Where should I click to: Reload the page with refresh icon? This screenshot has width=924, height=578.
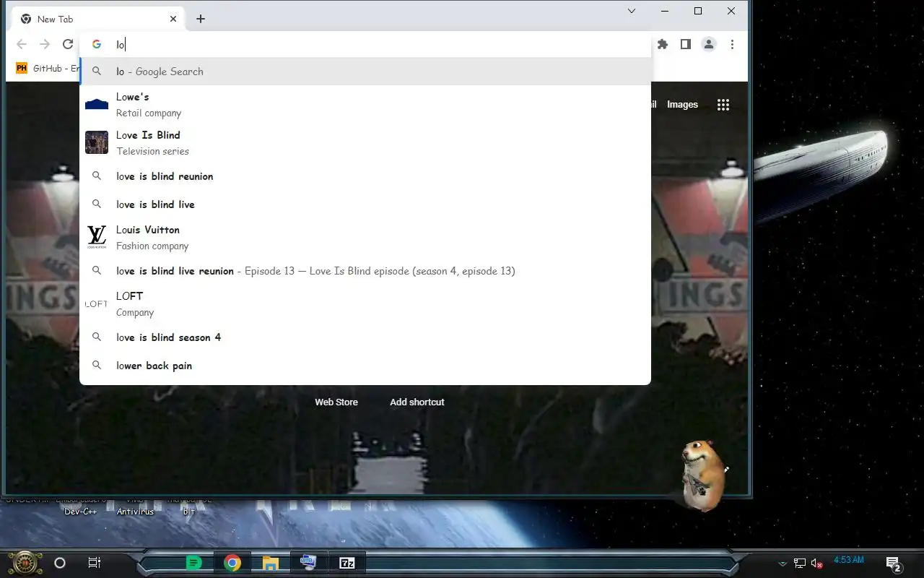click(x=68, y=45)
